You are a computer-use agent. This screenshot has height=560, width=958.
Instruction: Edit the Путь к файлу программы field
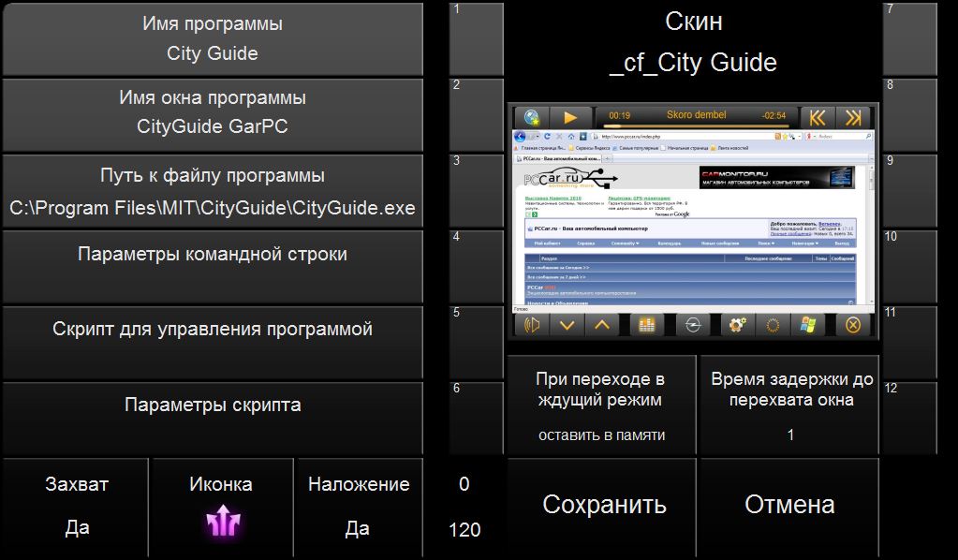[213, 191]
